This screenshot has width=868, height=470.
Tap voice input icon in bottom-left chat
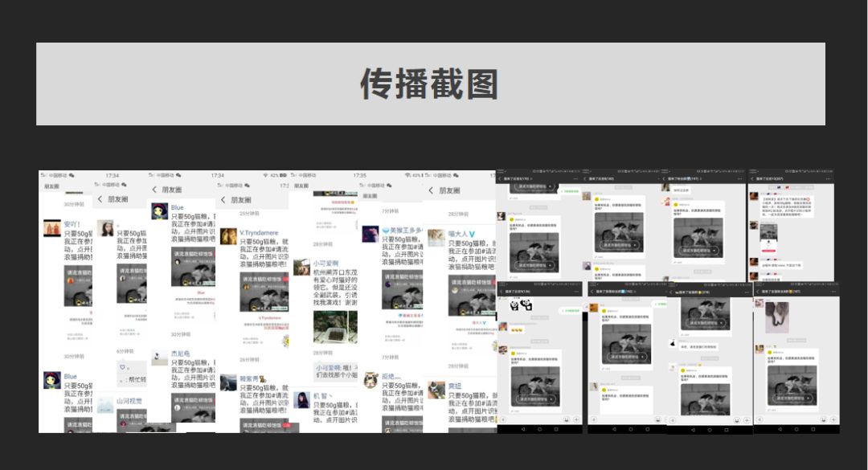pos(503,420)
